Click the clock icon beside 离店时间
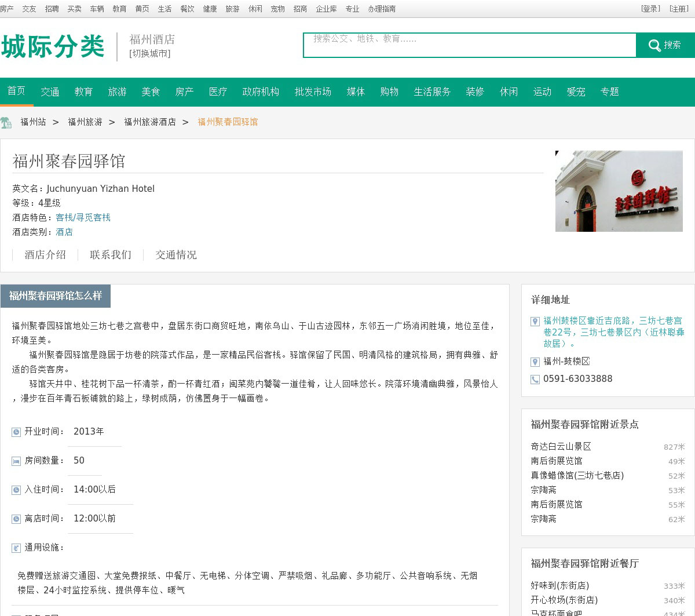This screenshot has height=616, width=695. [x=16, y=519]
